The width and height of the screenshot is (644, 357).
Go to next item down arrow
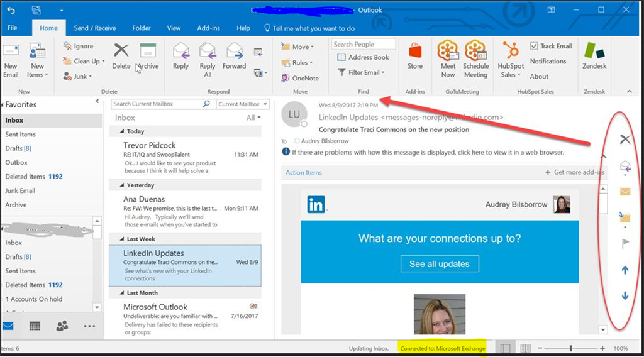[625, 295]
